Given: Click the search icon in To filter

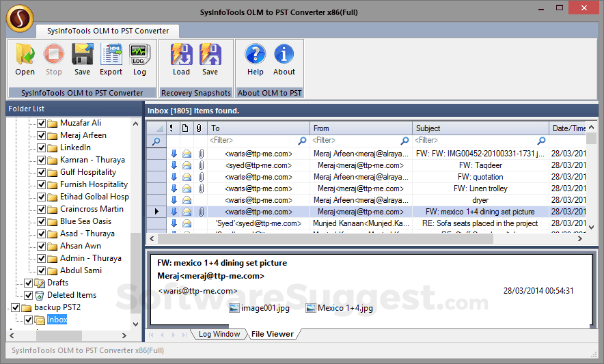Looking at the screenshot, I should coord(302,141).
